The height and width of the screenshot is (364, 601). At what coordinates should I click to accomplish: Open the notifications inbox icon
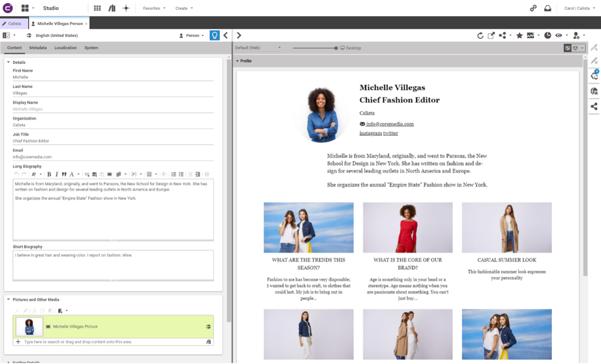tap(548, 8)
